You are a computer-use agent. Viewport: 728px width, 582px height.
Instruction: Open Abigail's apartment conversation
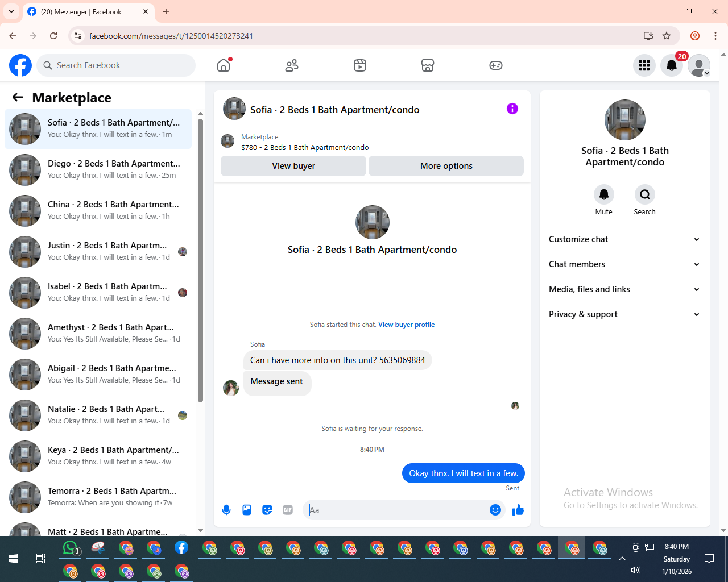98,375
